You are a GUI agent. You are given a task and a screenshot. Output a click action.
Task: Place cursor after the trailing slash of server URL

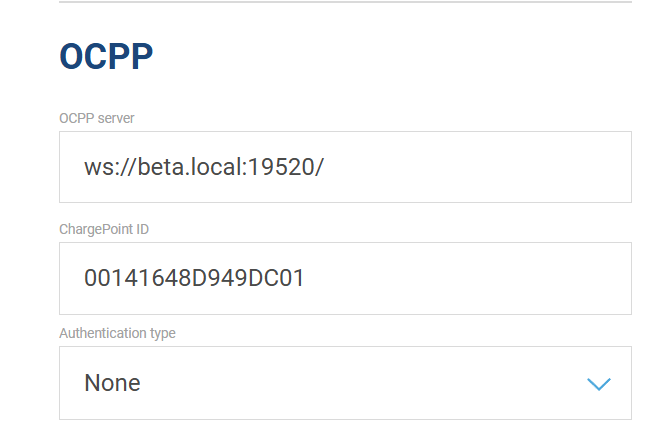click(325, 167)
